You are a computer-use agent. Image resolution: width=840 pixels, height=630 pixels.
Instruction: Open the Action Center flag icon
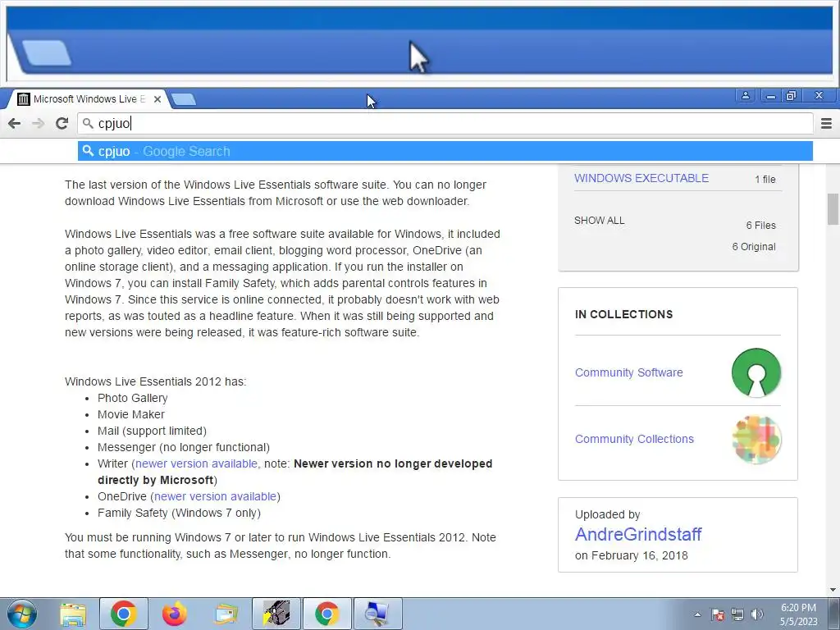(x=717, y=614)
